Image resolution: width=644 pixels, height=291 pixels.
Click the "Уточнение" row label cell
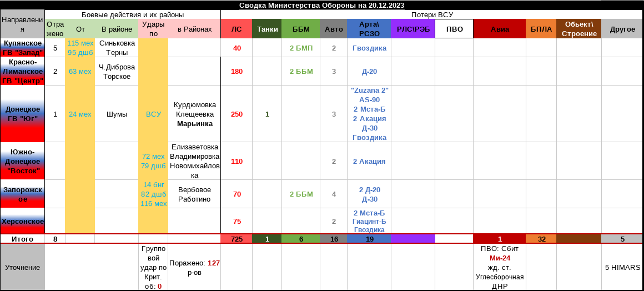coord(23,267)
